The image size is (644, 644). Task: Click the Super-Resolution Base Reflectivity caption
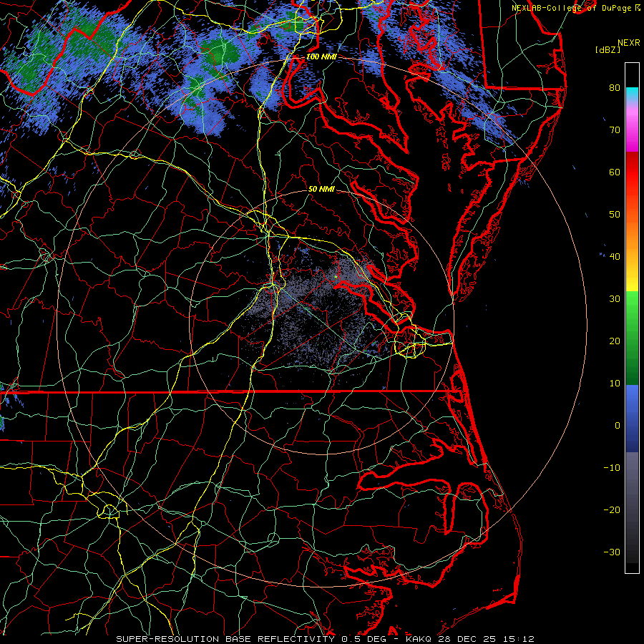[x=225, y=639]
